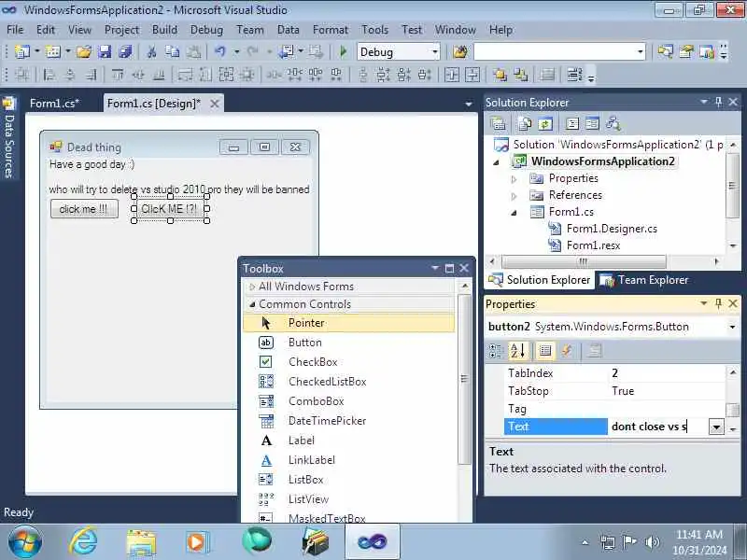Start debugging with the green play icon

tap(343, 51)
